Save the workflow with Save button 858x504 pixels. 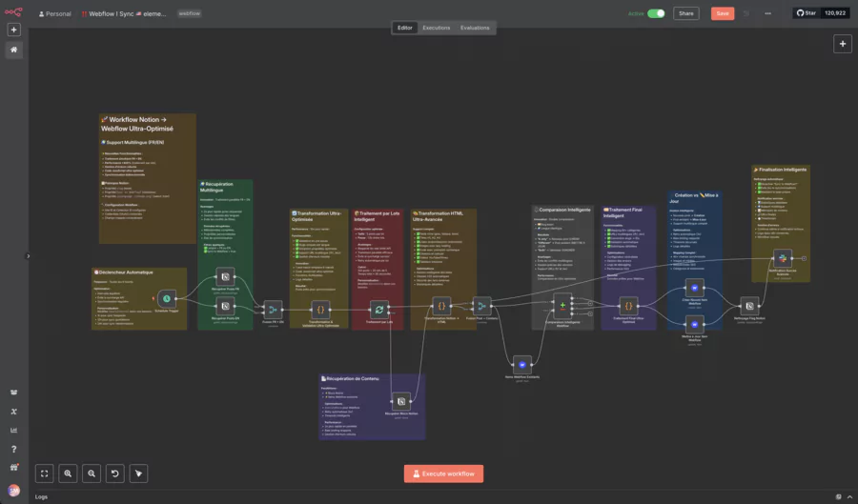point(723,13)
